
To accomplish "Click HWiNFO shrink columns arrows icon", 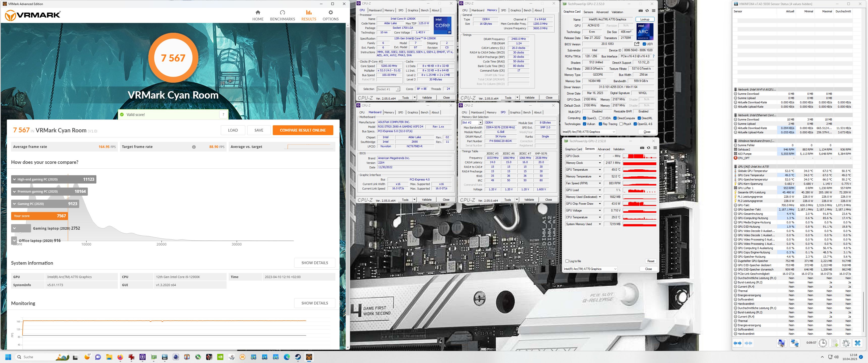I will pyautogui.click(x=748, y=343).
